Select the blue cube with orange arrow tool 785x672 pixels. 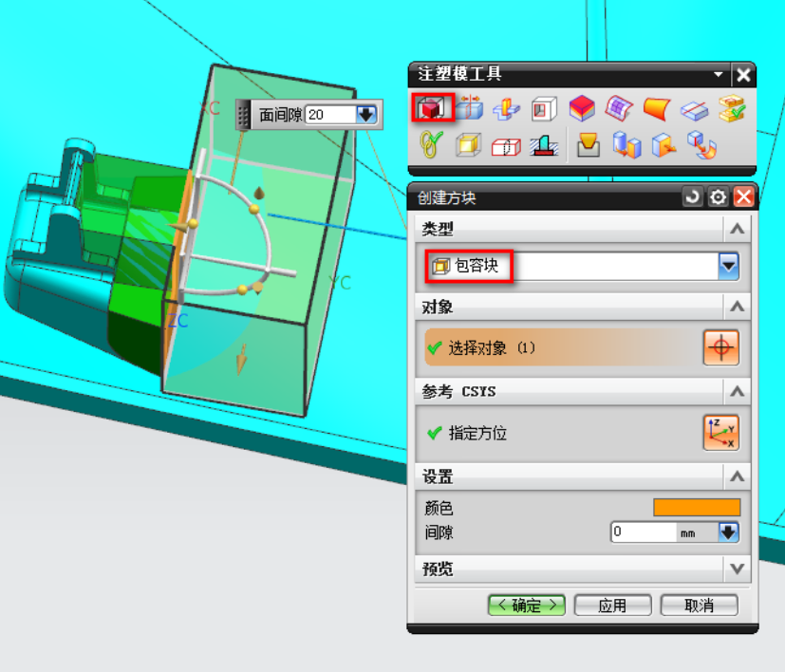[x=664, y=144]
